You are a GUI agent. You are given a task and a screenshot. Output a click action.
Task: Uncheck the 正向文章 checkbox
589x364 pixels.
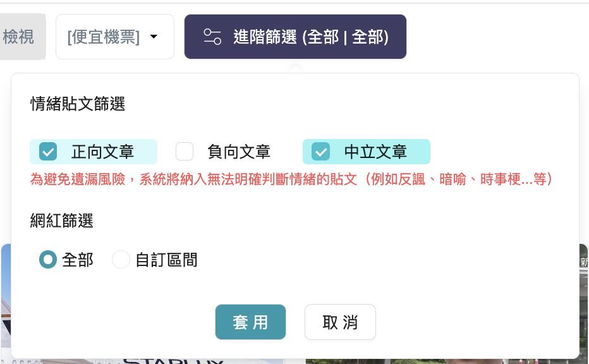(x=48, y=152)
